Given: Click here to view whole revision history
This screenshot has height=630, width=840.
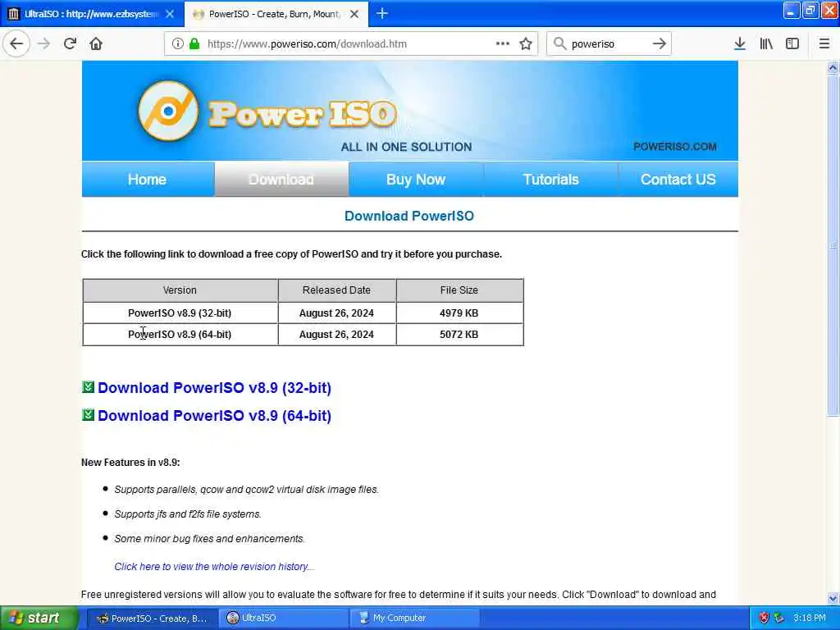Looking at the screenshot, I should coord(214,566).
